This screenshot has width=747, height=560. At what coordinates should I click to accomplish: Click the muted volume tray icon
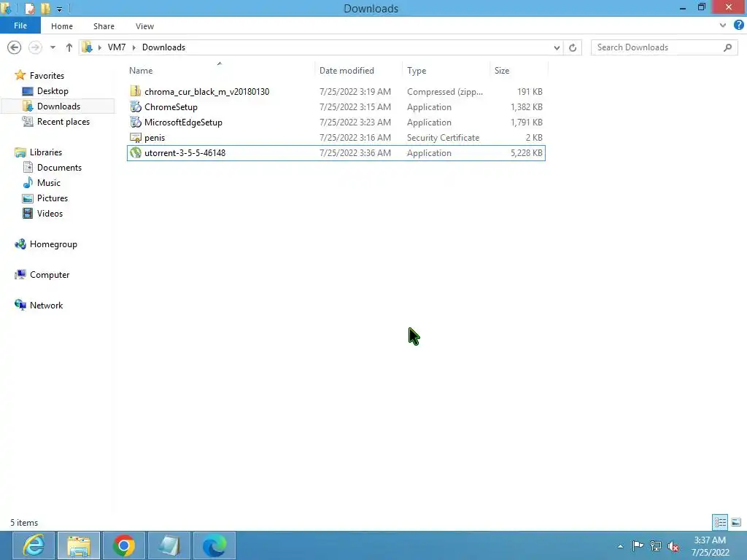673,546
